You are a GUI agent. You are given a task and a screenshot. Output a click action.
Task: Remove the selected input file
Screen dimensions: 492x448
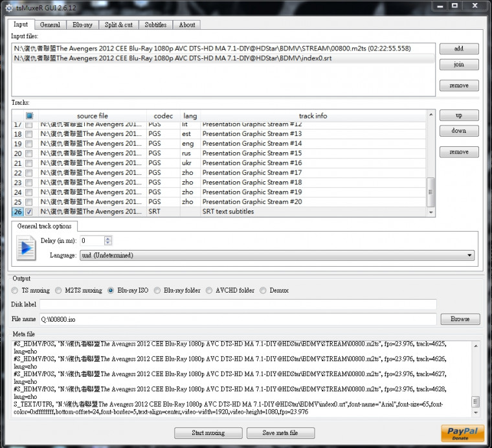pyautogui.click(x=459, y=85)
